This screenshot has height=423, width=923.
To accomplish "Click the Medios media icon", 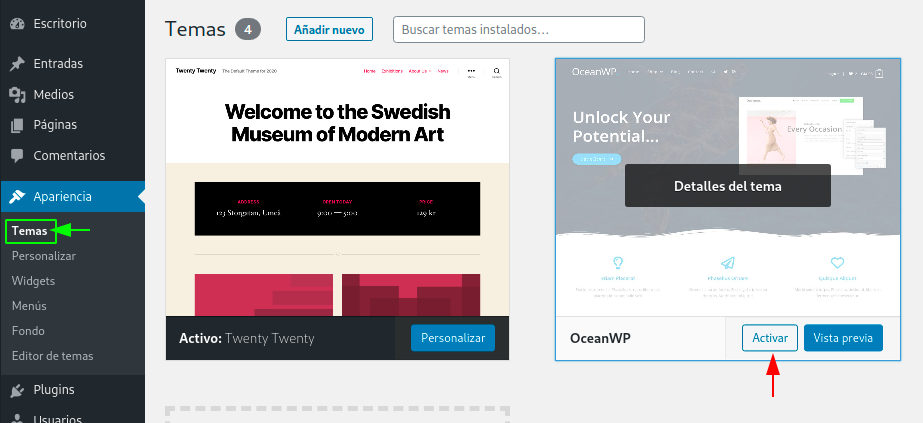I will (17, 95).
